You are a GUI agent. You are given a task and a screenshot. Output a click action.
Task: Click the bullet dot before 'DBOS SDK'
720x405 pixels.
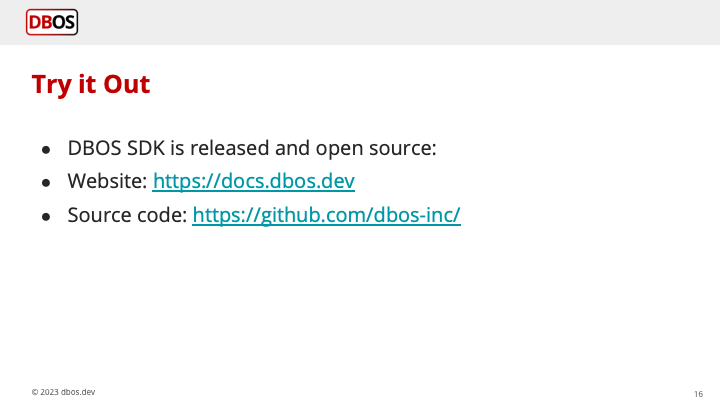tap(46, 150)
